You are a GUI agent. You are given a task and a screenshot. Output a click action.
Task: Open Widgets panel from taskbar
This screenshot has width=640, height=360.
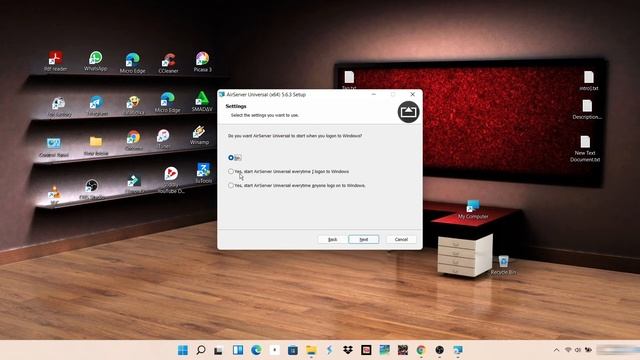pyautogui.click(x=238, y=350)
